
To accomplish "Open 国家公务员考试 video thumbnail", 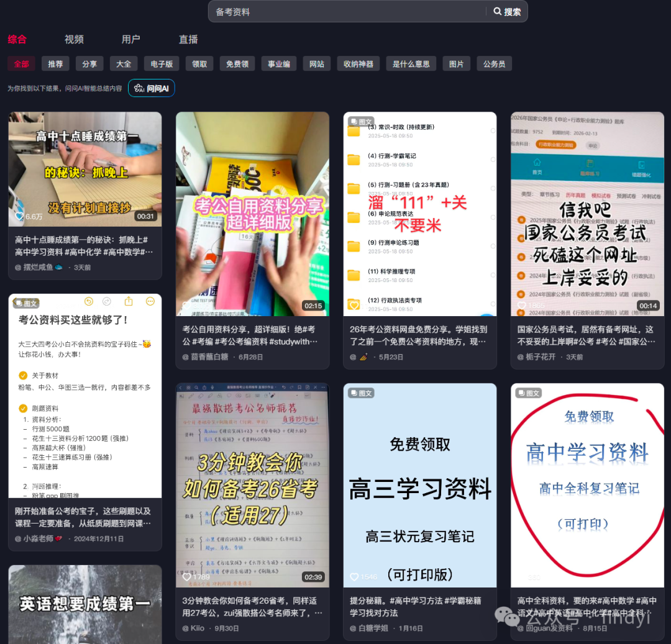I will [x=587, y=214].
